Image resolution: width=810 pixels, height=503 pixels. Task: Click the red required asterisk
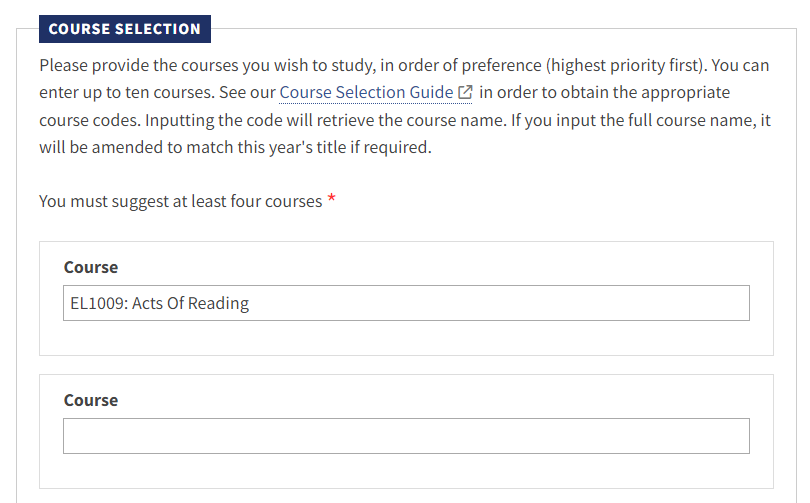(x=331, y=201)
